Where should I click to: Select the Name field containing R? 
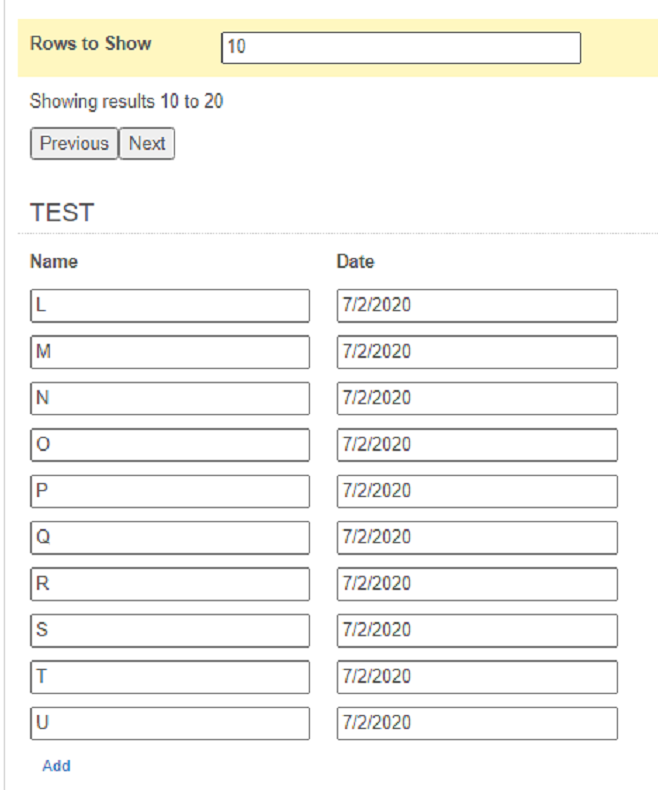click(170, 584)
